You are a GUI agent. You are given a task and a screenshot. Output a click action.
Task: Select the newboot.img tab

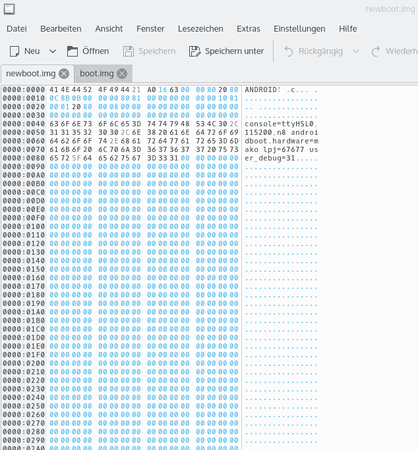[31, 73]
